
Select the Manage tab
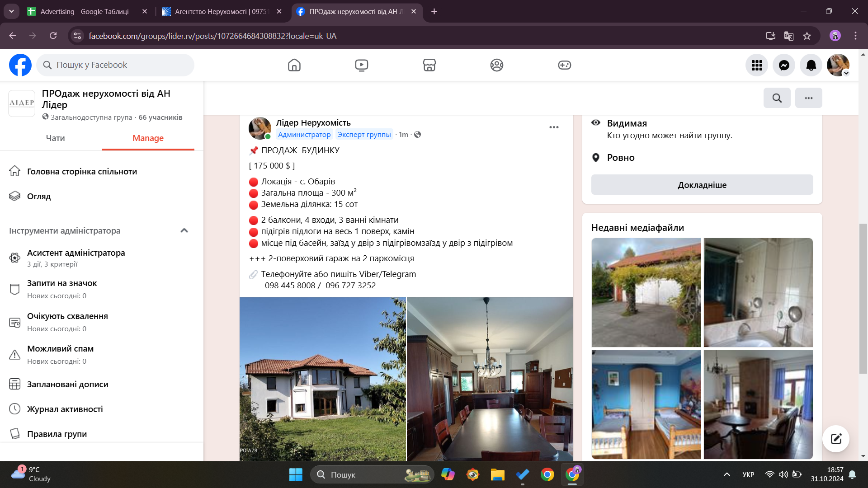148,138
